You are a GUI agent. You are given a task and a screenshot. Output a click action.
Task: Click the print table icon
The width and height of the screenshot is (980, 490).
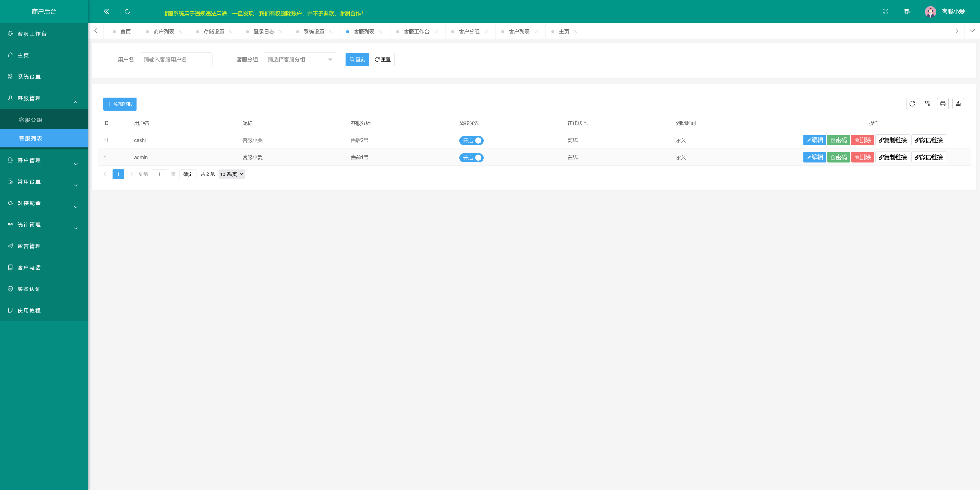point(943,103)
